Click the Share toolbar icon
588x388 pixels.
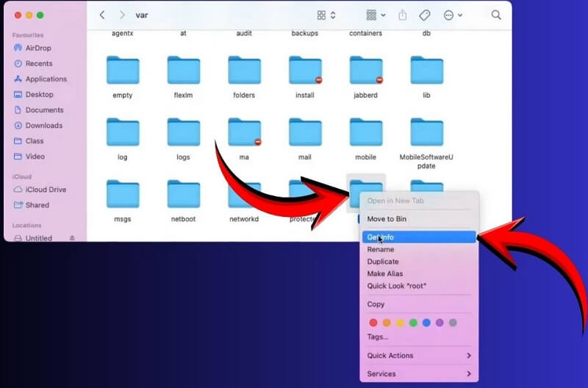(x=402, y=15)
